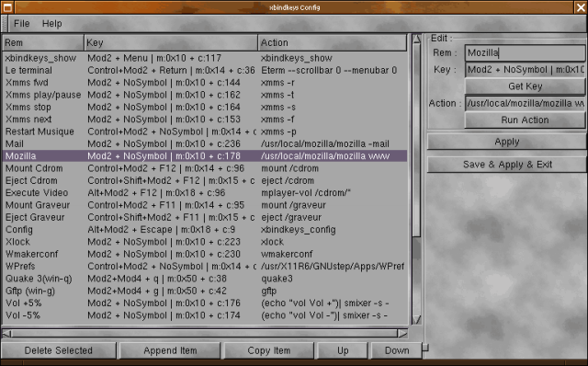588x366 pixels.
Task: Click Save & Apply & Exit
Action: pyautogui.click(x=507, y=165)
